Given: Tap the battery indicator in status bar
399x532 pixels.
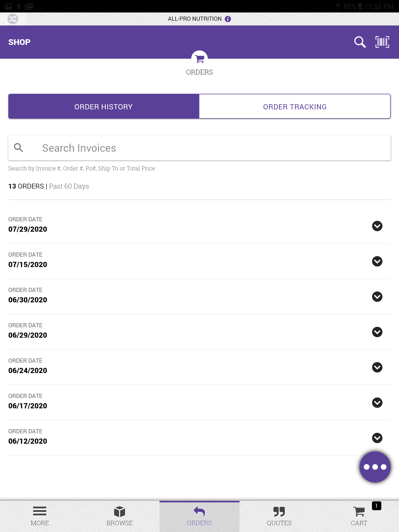Looking at the screenshot, I should tap(360, 6).
